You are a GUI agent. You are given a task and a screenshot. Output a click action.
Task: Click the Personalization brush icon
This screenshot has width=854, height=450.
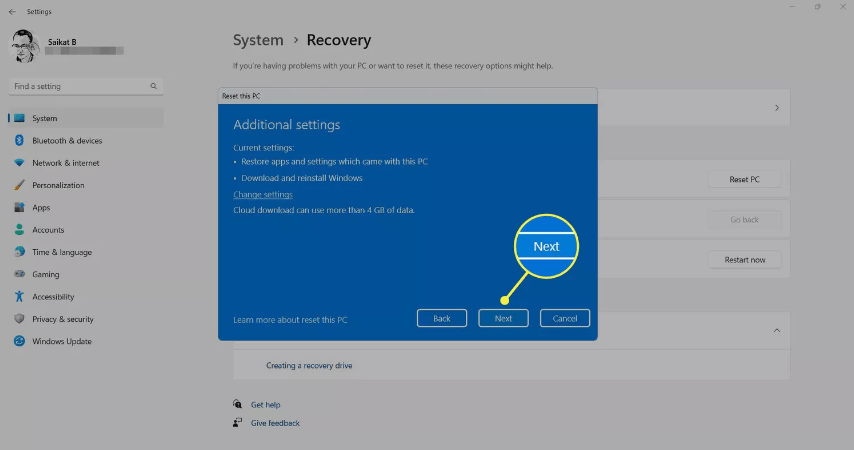pos(20,185)
